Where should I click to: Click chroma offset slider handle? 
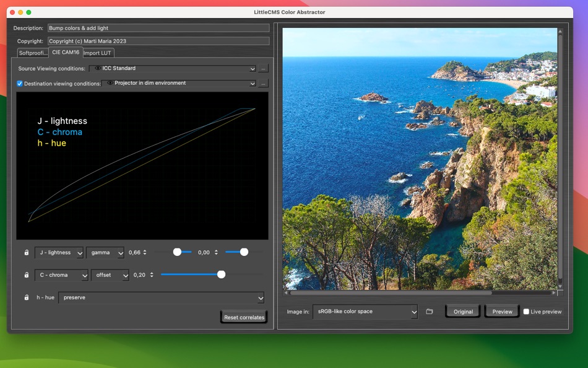click(221, 274)
